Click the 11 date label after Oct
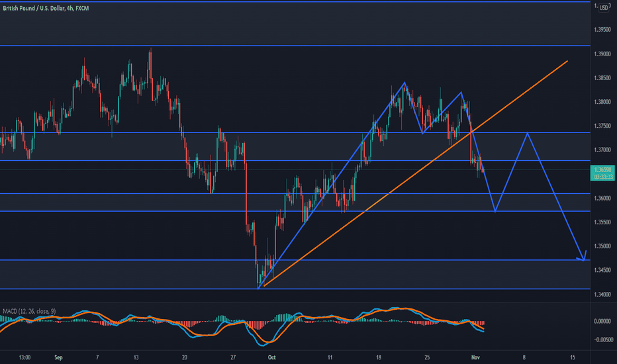The height and width of the screenshot is (364, 617). [x=330, y=357]
